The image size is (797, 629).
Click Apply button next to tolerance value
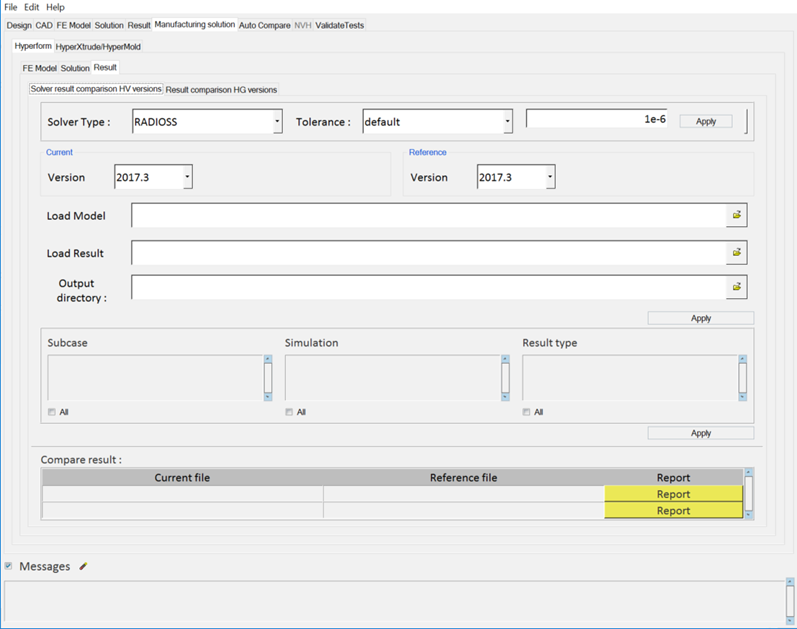pyautogui.click(x=705, y=121)
